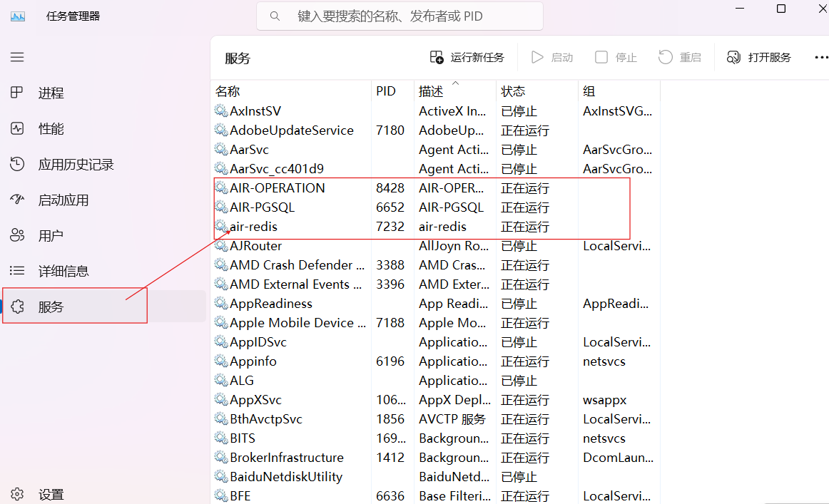The width and height of the screenshot is (829, 504).
Task: Click the 服务 page title label
Action: tap(238, 58)
